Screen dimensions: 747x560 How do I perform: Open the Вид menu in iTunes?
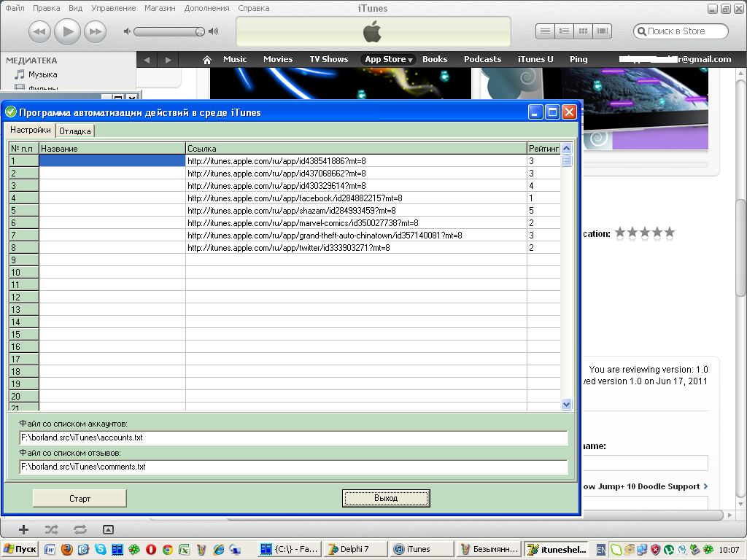(75, 8)
